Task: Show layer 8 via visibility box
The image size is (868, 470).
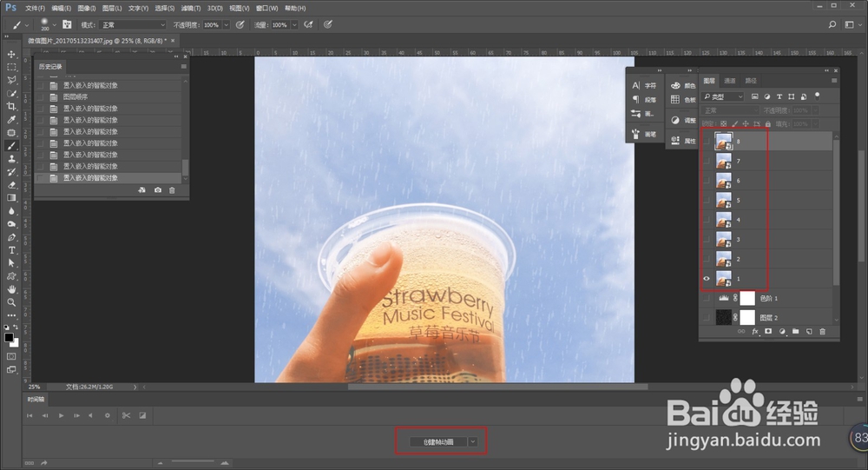Action: [x=707, y=142]
